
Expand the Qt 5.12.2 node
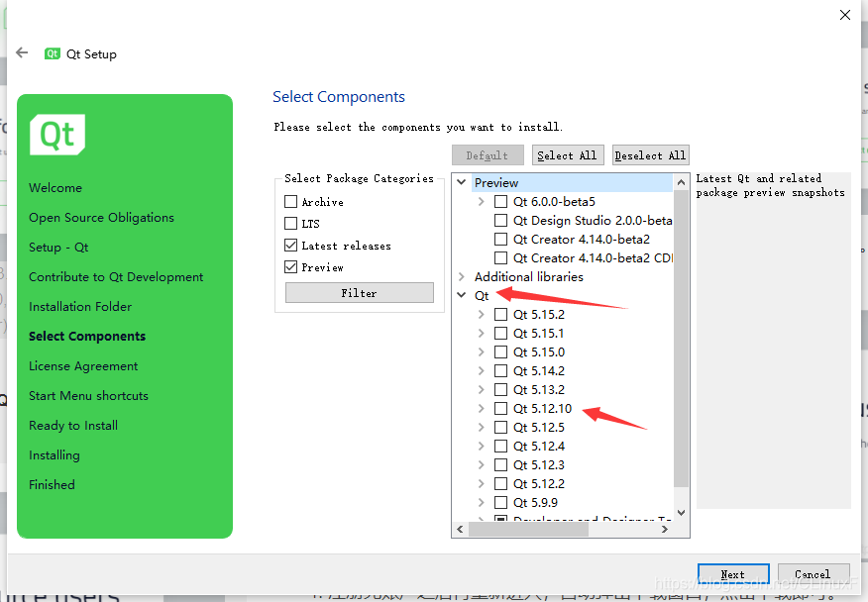(x=481, y=483)
